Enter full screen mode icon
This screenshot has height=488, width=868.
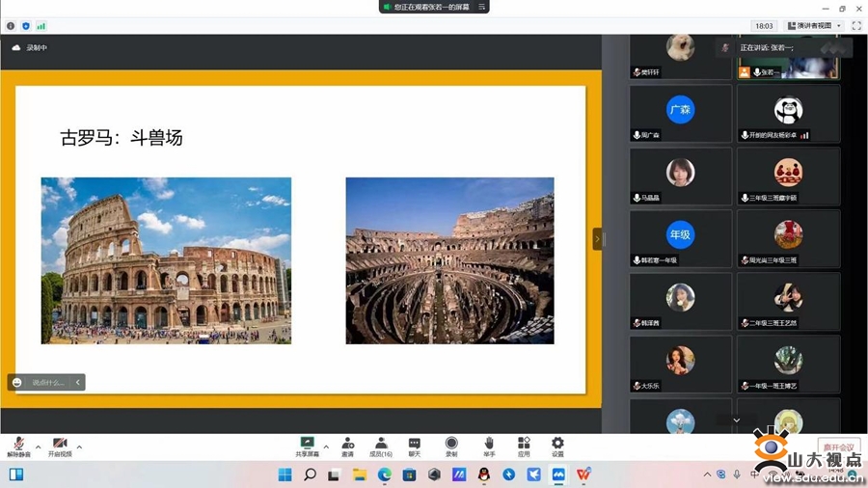pyautogui.click(x=855, y=26)
